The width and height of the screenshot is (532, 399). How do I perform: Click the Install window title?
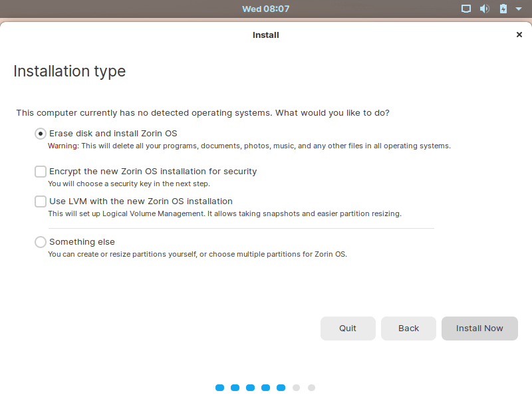pyautogui.click(x=265, y=35)
